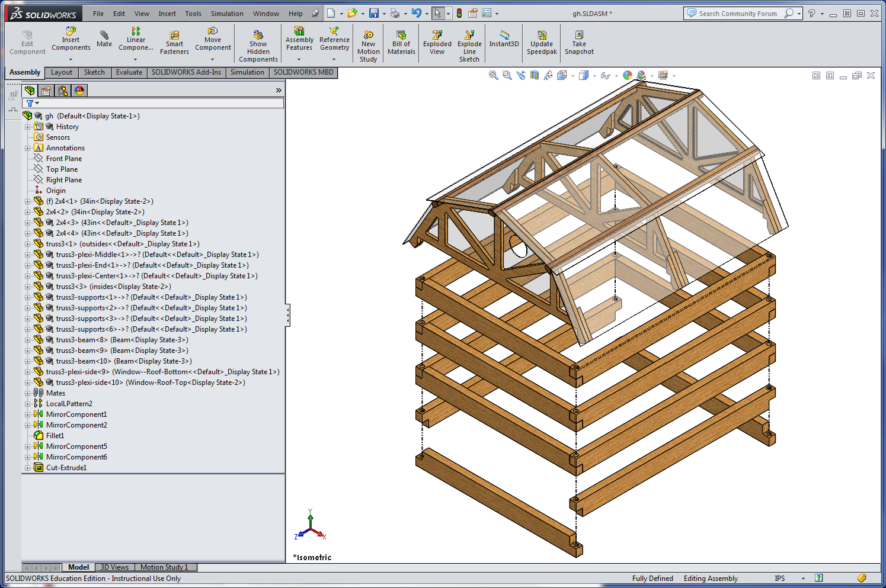Click the Move Component tool
The image size is (886, 588).
(x=213, y=39)
